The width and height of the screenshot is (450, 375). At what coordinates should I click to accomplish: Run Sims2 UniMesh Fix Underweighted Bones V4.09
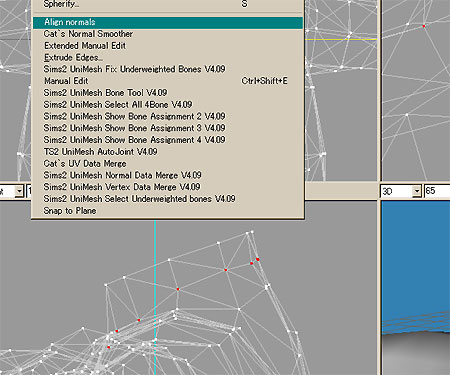[168, 69]
